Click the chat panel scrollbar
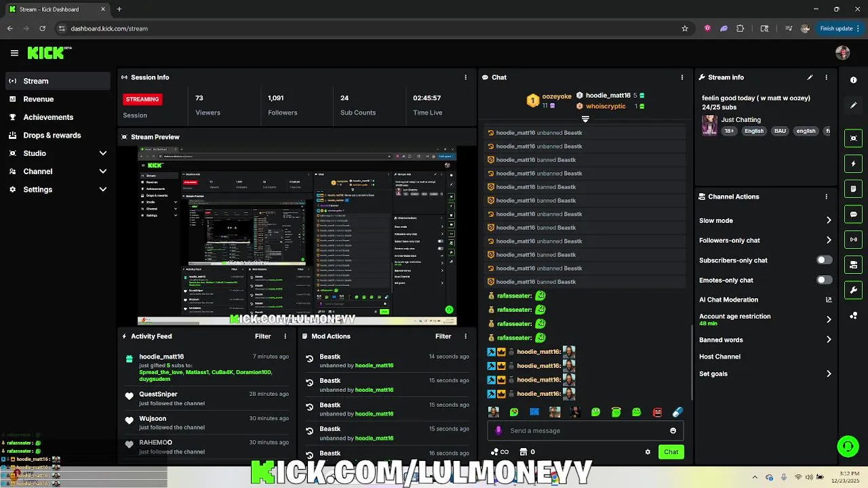The image size is (868, 488). (691, 363)
